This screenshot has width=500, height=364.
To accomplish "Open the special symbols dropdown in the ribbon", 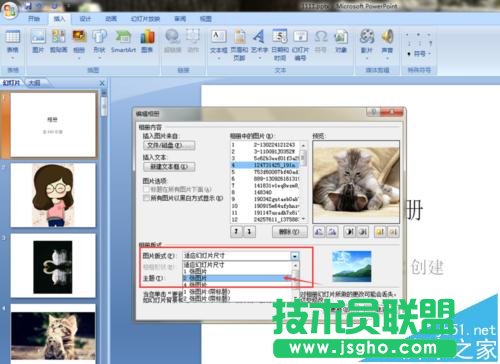I will 419,53.
